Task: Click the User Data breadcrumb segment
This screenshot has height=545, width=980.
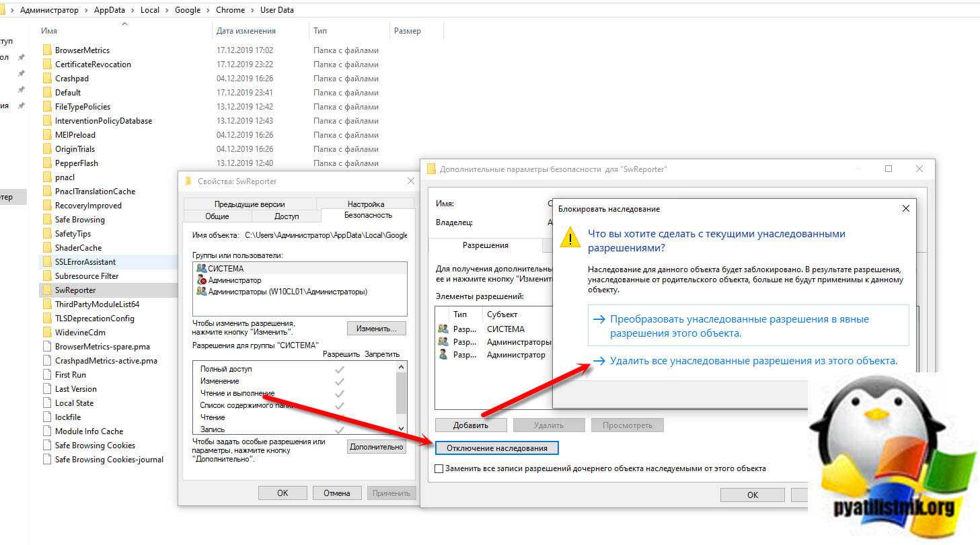Action: 276,10
